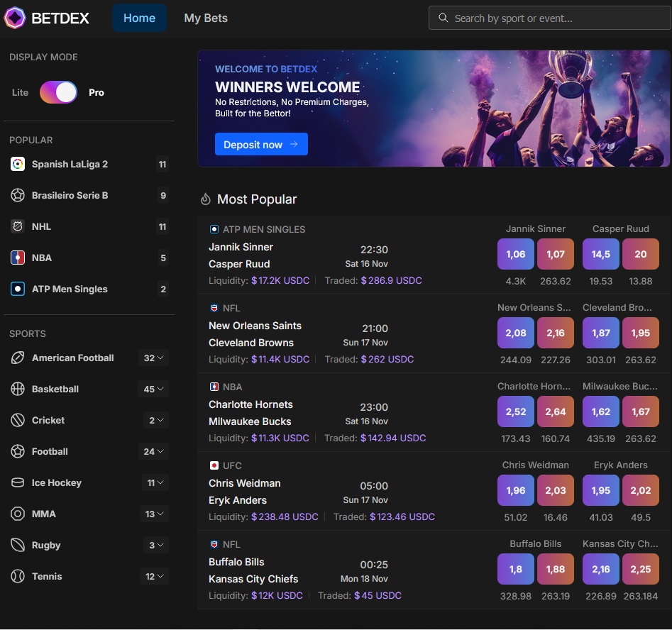The height and width of the screenshot is (630, 672).
Task: Click the arrow in Deposit now button
Action: coord(294,145)
